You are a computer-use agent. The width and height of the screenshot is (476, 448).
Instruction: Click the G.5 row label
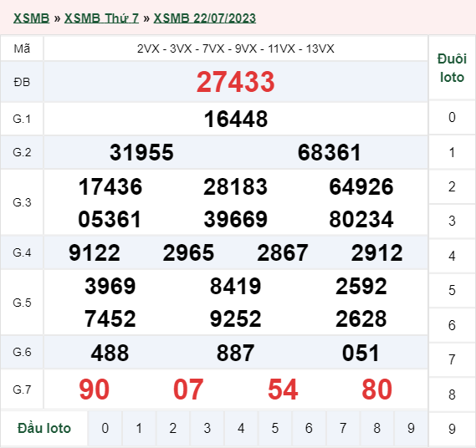coord(22,303)
